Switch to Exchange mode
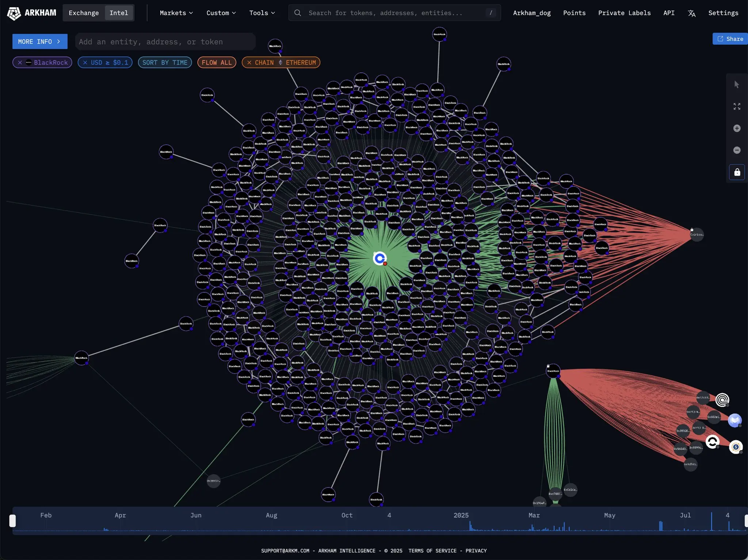 (84, 13)
